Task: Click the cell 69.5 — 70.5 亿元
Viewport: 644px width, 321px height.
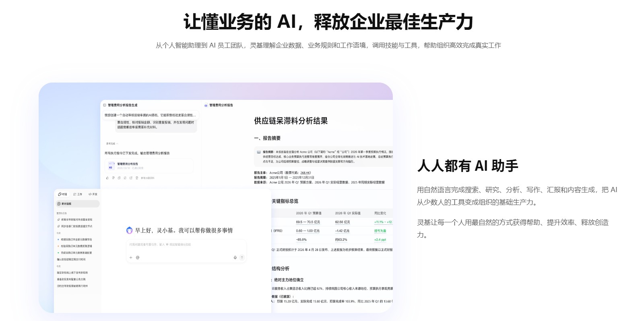Action: point(308,222)
